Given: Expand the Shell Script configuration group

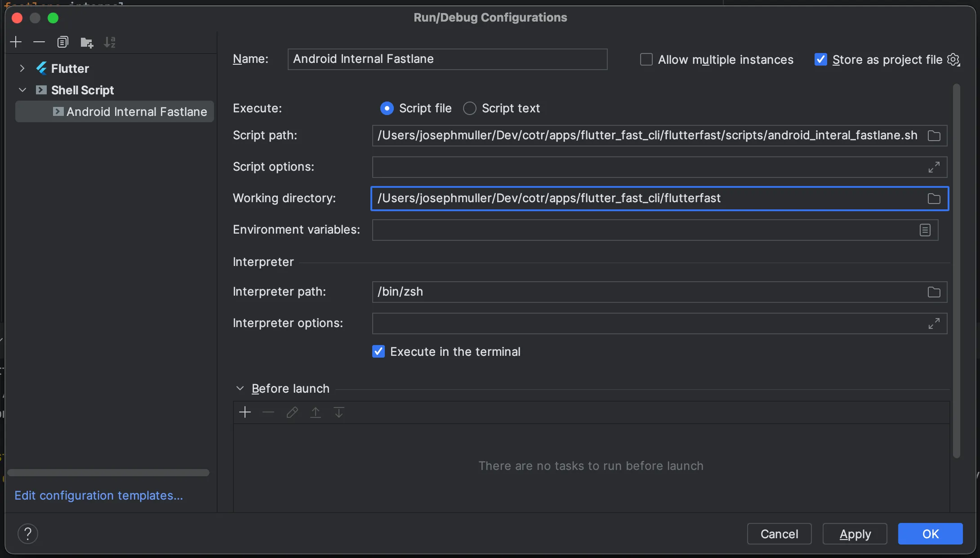Looking at the screenshot, I should pyautogui.click(x=22, y=90).
